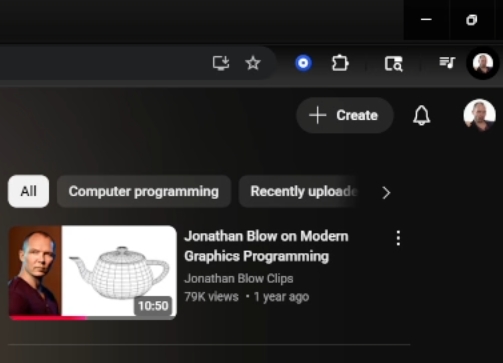Open the tab search side panel icon
Screen dimensions: 503x363
coord(394,63)
